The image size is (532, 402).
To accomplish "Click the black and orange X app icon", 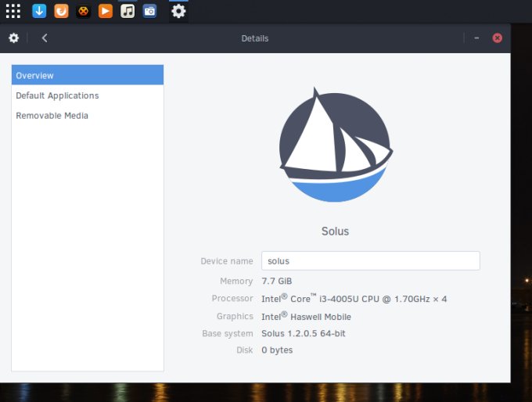I will pos(83,11).
